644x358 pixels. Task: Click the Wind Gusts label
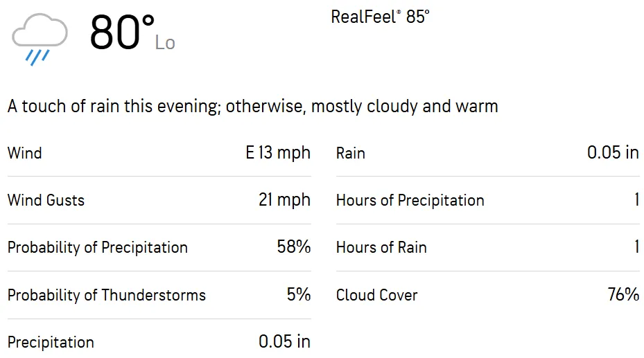click(46, 201)
